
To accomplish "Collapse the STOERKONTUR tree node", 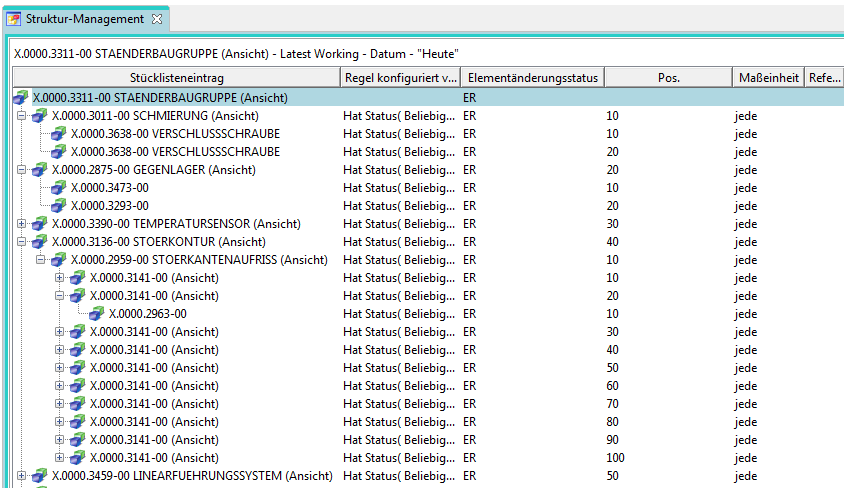I will [22, 242].
